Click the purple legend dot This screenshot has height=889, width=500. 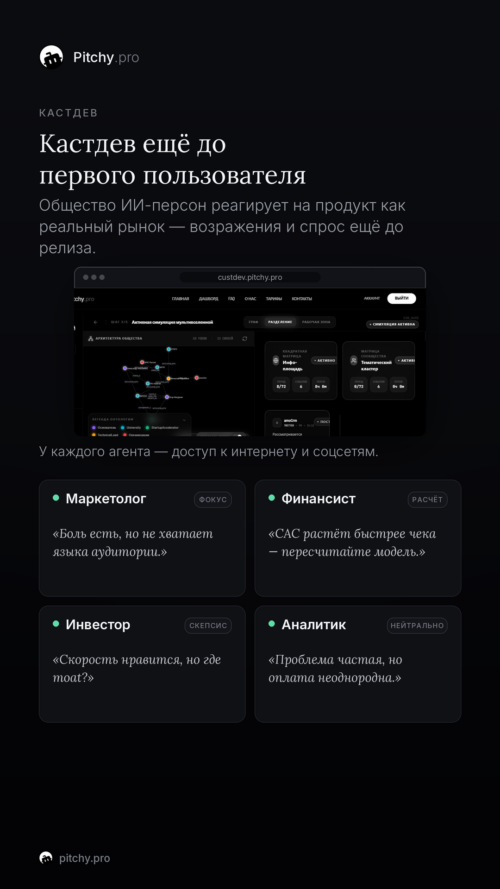click(94, 427)
